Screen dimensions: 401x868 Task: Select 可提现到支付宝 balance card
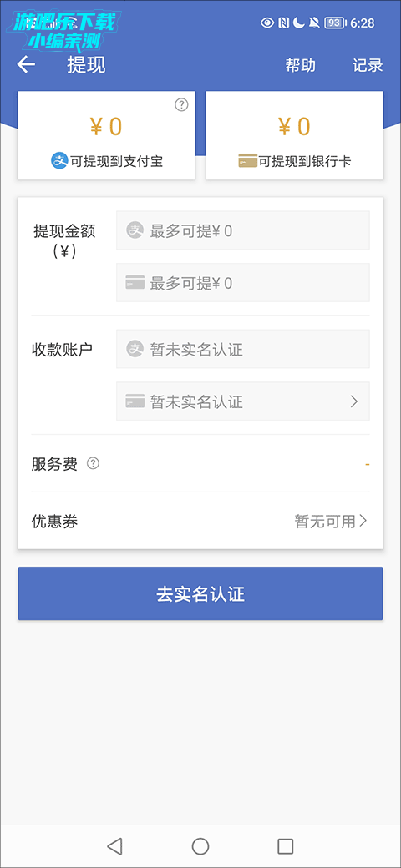pos(106,135)
